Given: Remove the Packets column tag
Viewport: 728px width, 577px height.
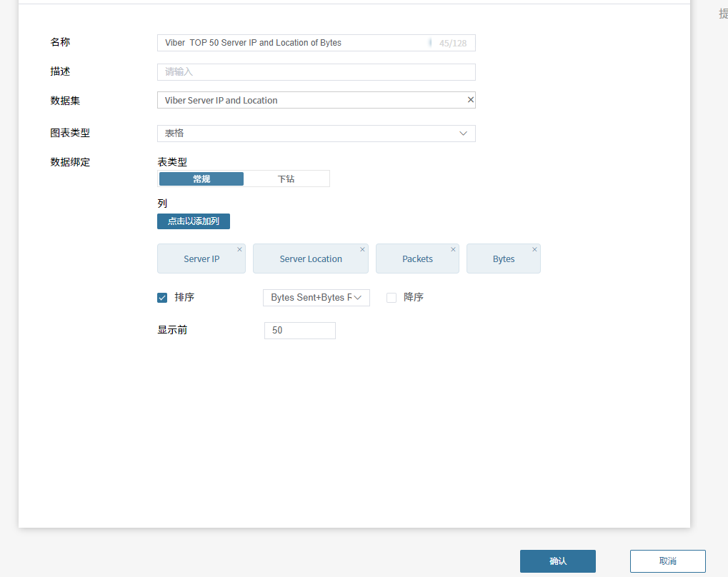Looking at the screenshot, I should [x=453, y=250].
